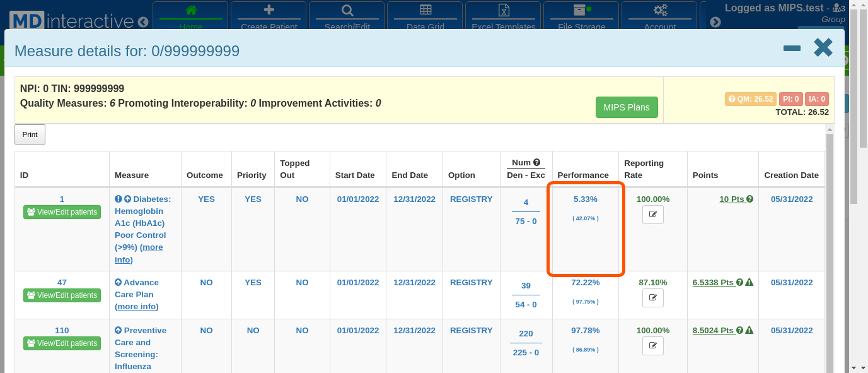Click question mark icon beside 10 Pts
The image size is (868, 373).
click(750, 199)
